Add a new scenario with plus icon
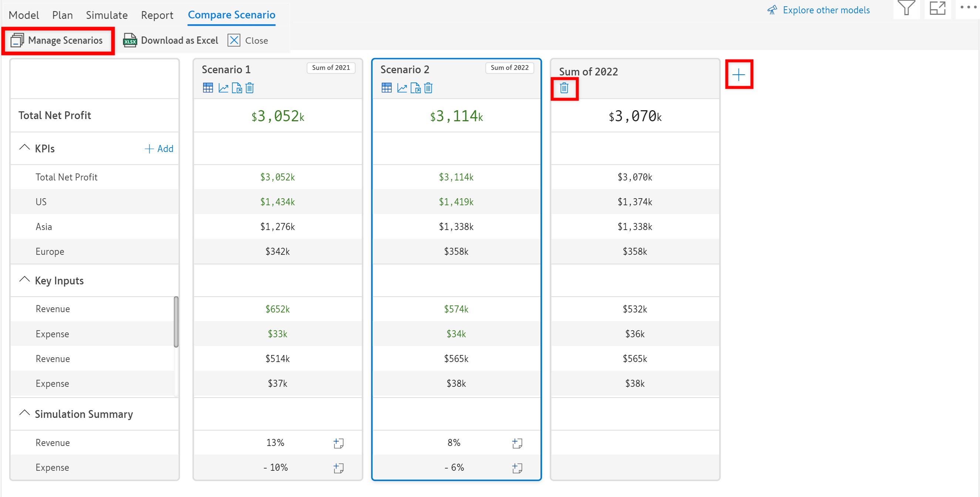Screen dimensions: 980x497 pos(738,75)
